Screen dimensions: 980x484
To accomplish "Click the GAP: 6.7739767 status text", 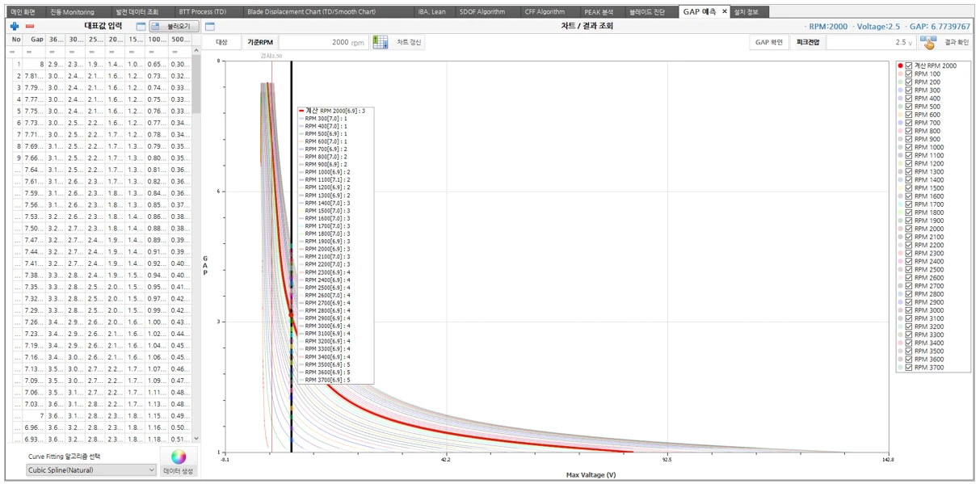I will 940,27.
